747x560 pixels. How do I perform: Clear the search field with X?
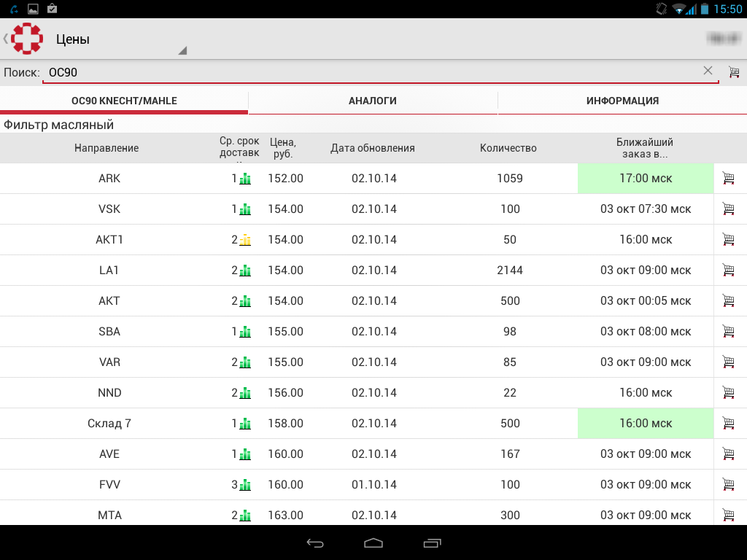pyautogui.click(x=708, y=71)
